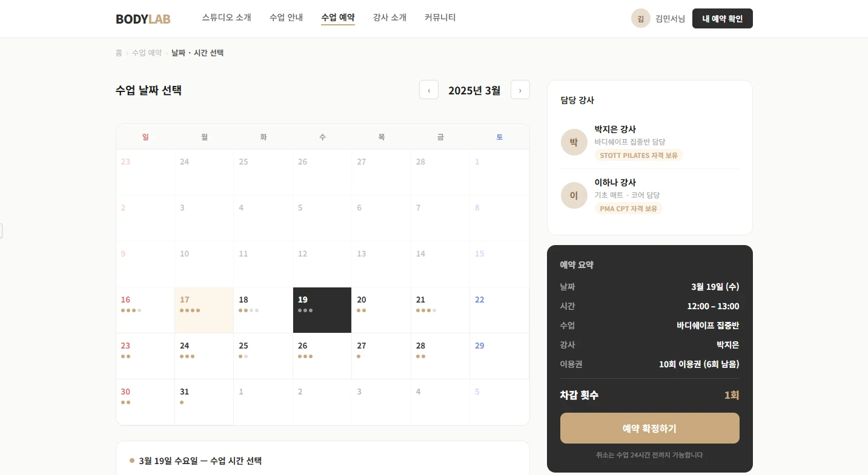
Task: Click 2025년 3월 month label
Action: coord(474,90)
